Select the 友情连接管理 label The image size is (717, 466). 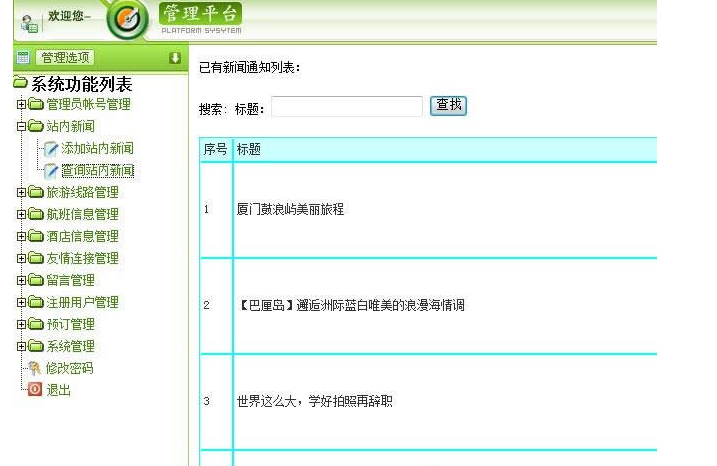point(82,258)
